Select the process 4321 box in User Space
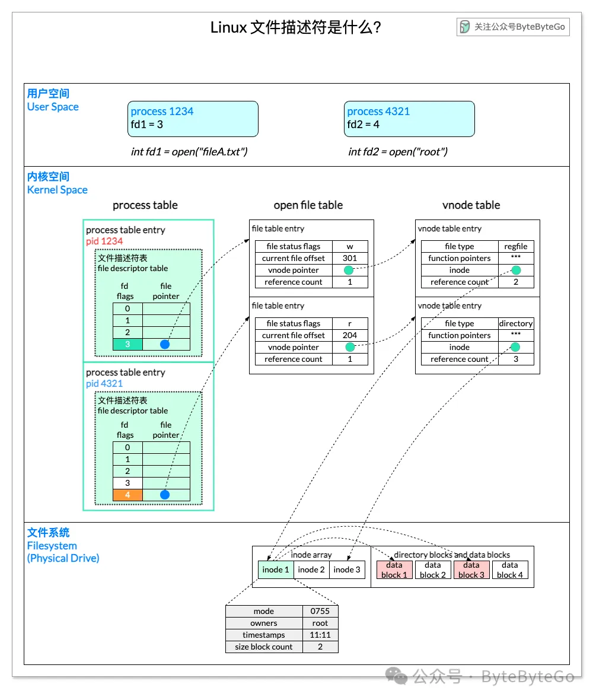The width and height of the screenshot is (593, 700). tap(409, 119)
